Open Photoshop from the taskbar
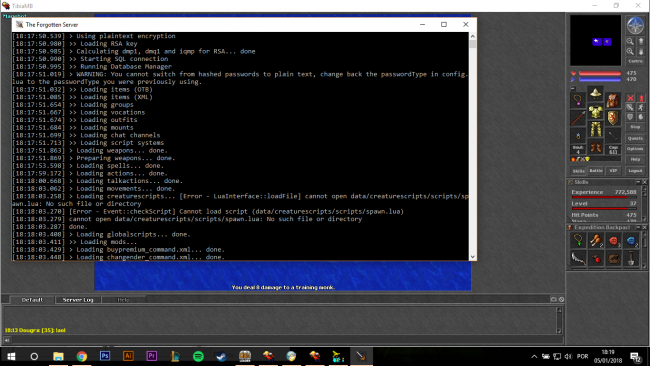The image size is (650, 366). click(x=105, y=356)
